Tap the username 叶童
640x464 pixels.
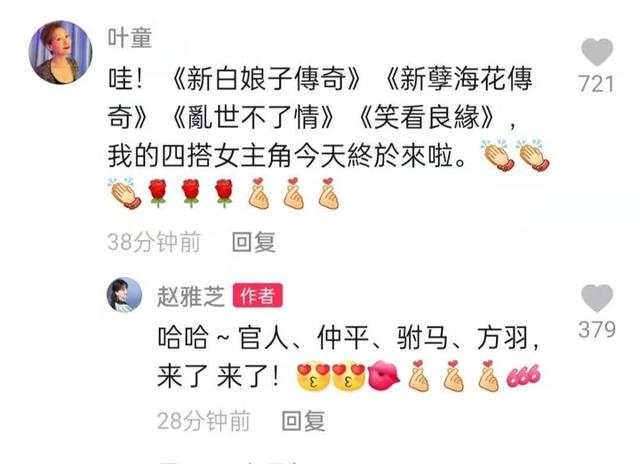[130, 38]
